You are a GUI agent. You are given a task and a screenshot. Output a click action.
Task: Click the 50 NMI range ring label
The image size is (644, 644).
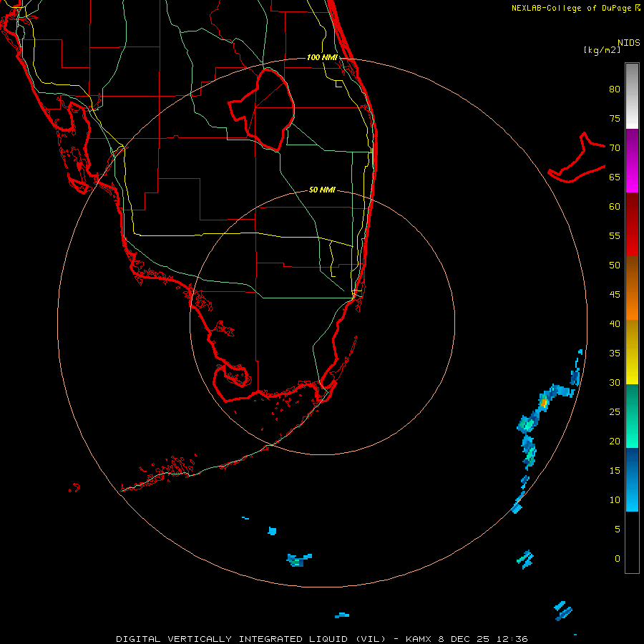tap(322, 190)
